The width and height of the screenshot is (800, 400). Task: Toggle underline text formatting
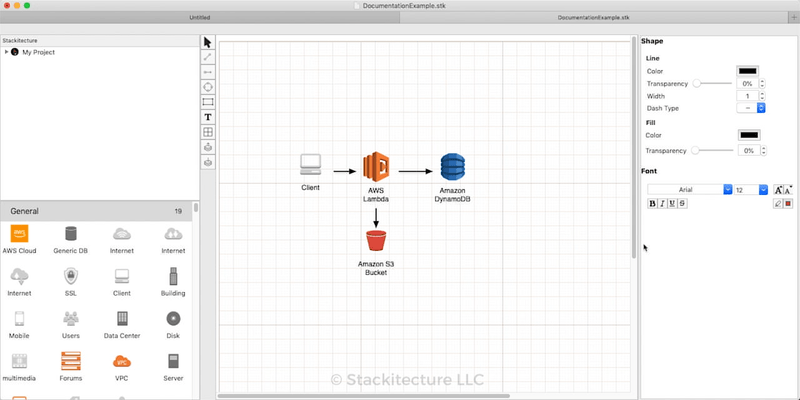[x=673, y=203]
